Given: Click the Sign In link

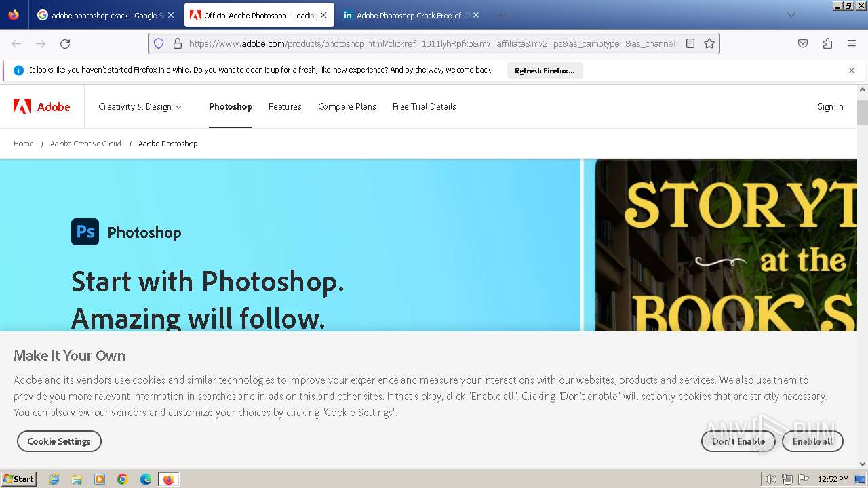Looking at the screenshot, I should click(830, 106).
